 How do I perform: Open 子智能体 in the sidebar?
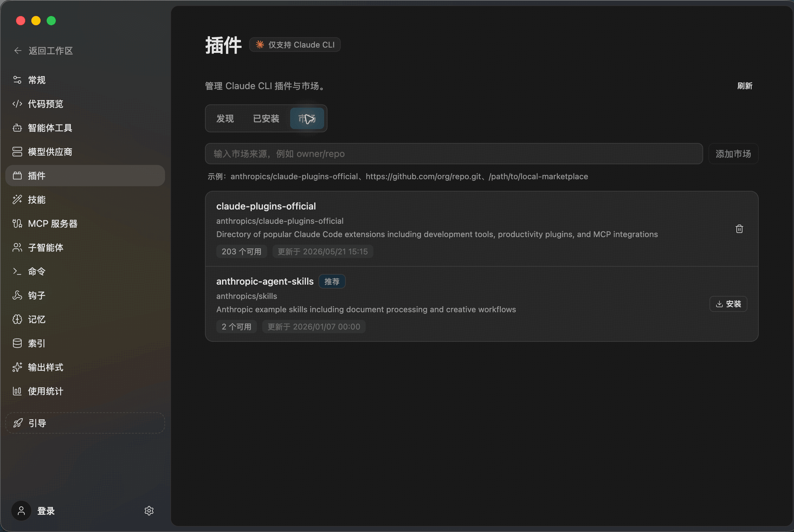(85, 248)
